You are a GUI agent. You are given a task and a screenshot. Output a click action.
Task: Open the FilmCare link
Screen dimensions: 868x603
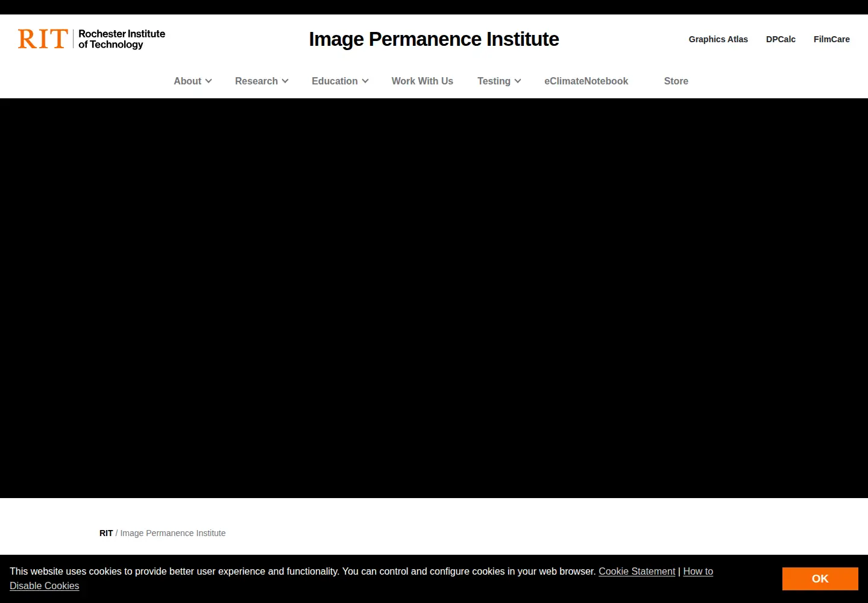pos(831,39)
